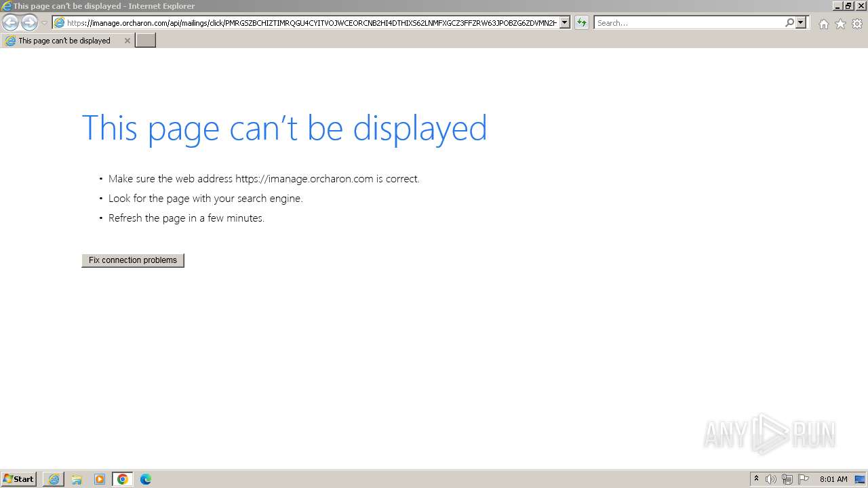Close the current tab with X
868x488 pixels.
coord(127,41)
